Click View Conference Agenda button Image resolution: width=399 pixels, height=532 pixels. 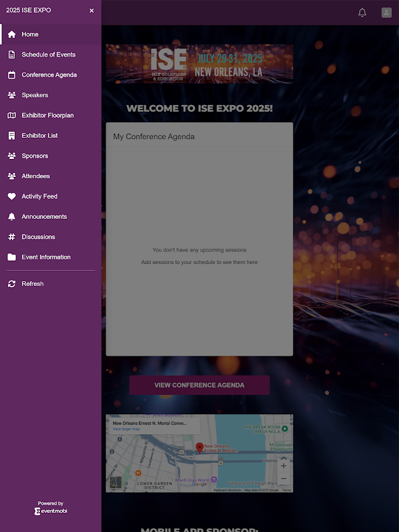(199, 385)
